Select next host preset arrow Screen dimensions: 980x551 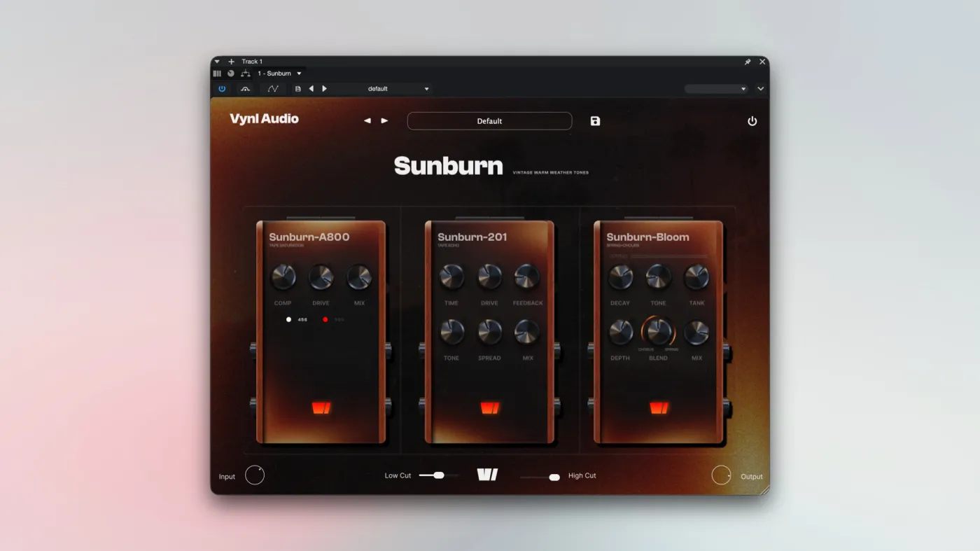[x=324, y=89]
